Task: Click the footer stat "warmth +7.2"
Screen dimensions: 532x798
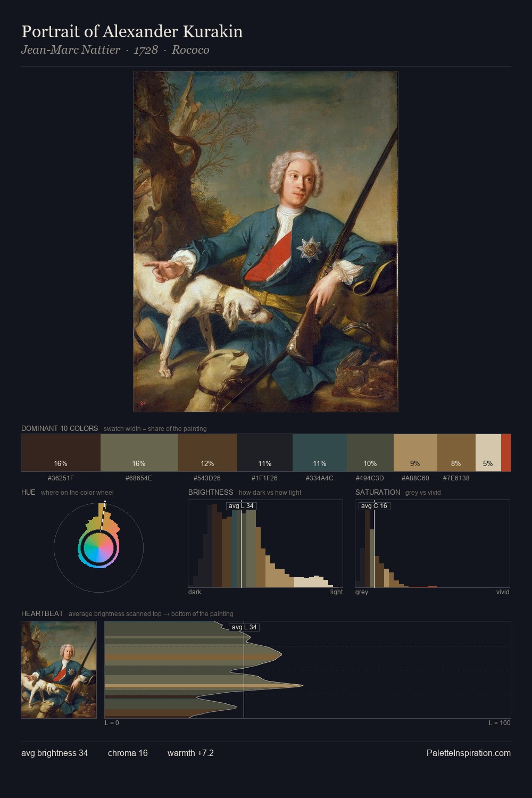Action: [x=190, y=753]
